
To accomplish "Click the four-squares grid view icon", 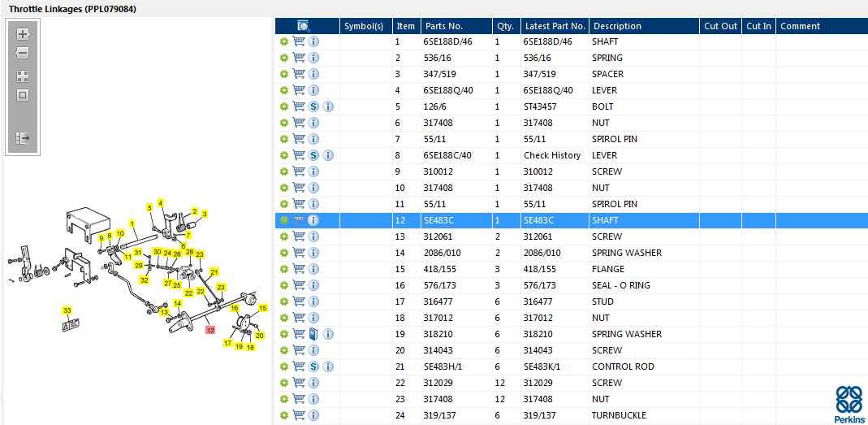I will 23,76.
